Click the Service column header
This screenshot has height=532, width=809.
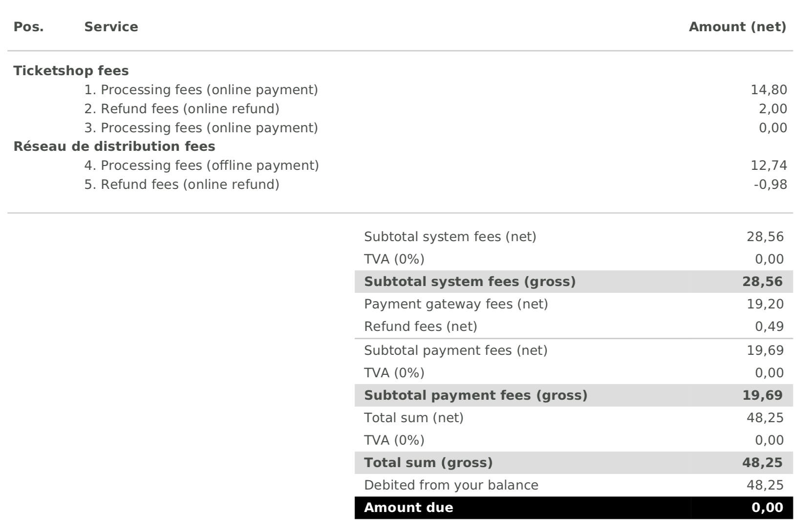click(111, 27)
